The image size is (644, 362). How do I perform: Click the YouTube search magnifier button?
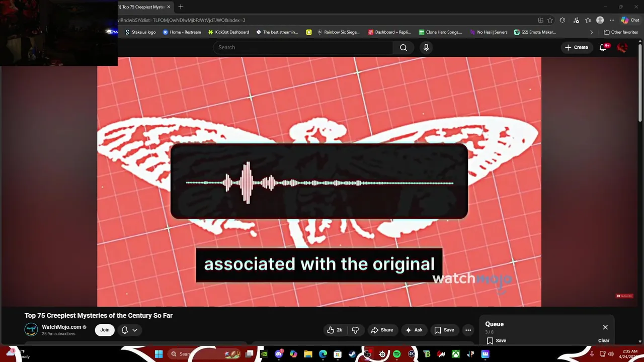click(404, 47)
